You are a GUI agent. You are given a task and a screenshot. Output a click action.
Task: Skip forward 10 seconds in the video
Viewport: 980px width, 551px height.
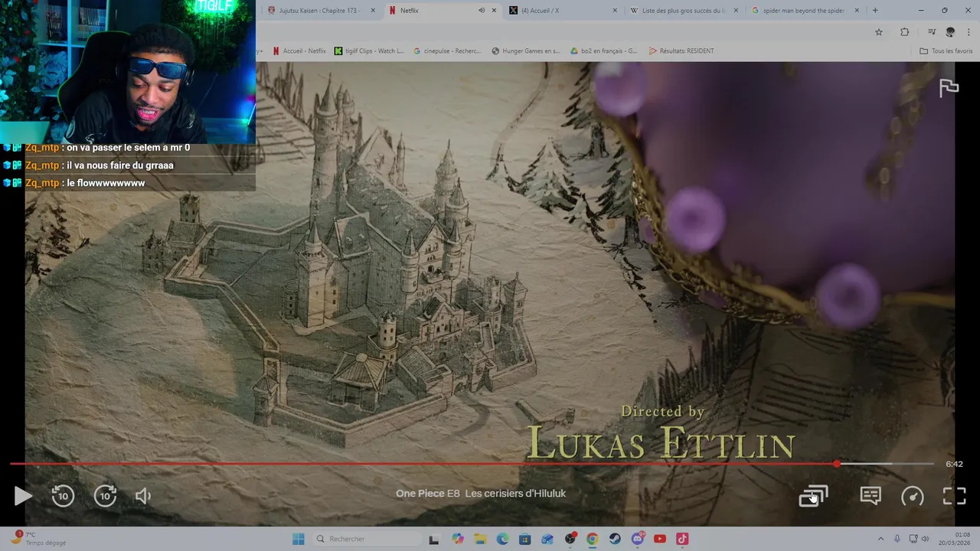click(x=105, y=496)
